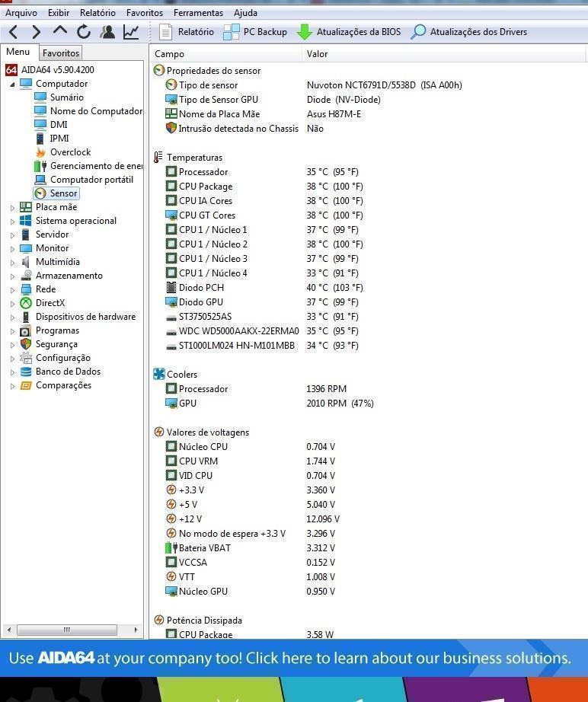Select Overclock in the tree
Viewport: 588px width, 702px height.
70,152
